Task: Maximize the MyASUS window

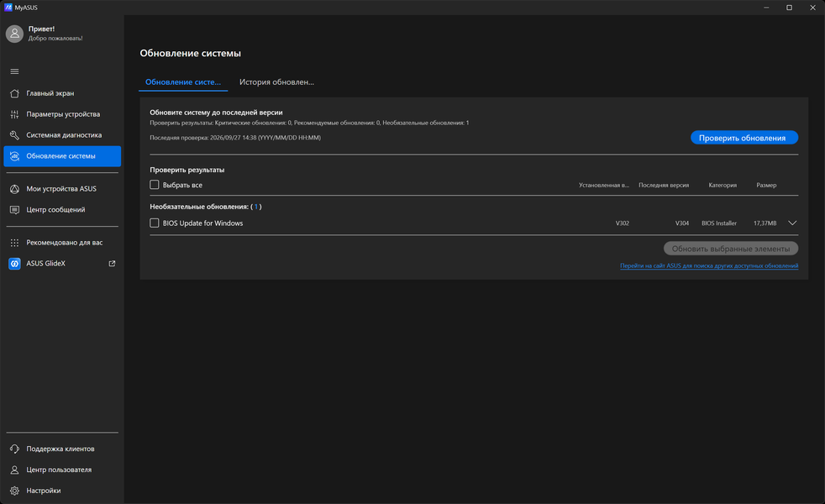Action: click(789, 8)
